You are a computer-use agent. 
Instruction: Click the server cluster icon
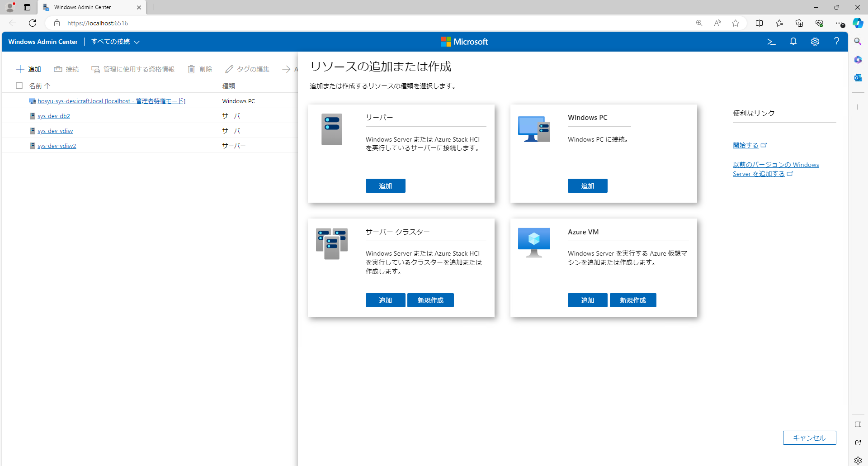pyautogui.click(x=331, y=243)
